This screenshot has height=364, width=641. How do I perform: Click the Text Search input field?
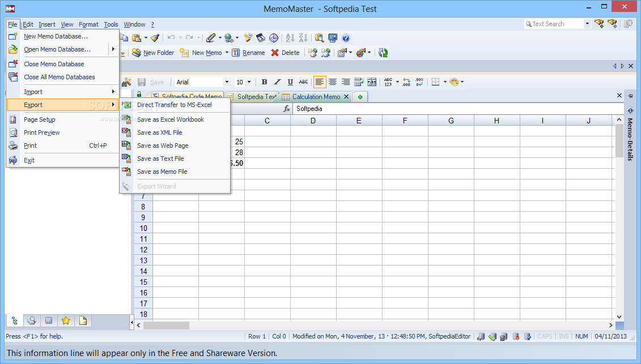pos(555,24)
